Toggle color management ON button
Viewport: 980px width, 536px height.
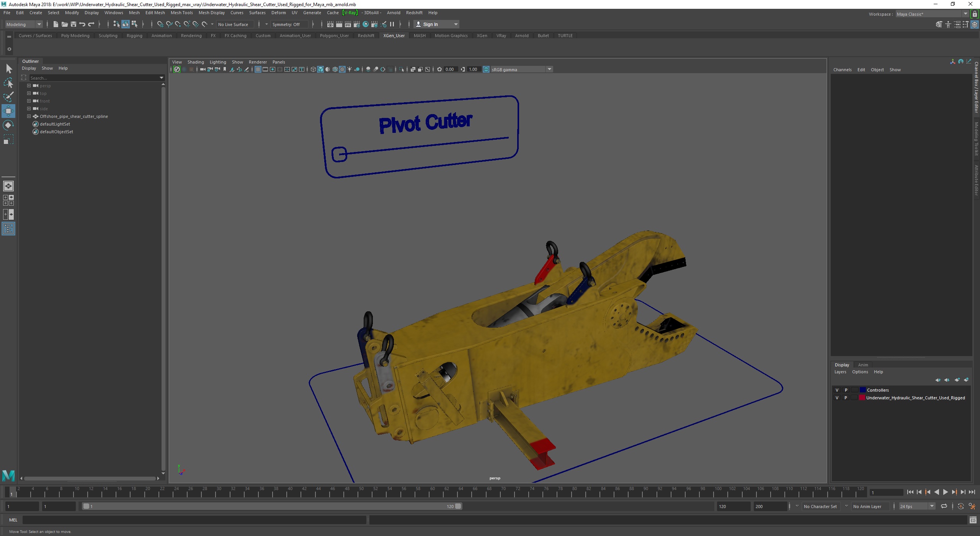click(x=486, y=69)
